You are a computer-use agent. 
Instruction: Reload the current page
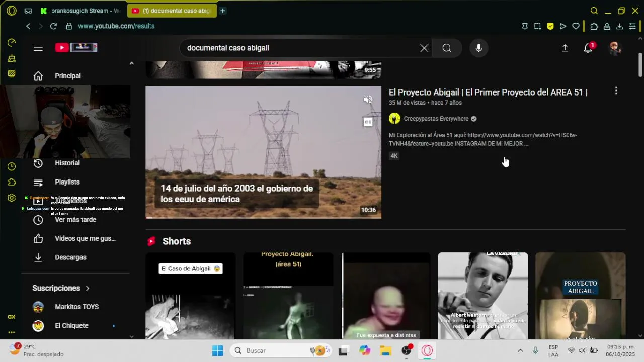53,26
